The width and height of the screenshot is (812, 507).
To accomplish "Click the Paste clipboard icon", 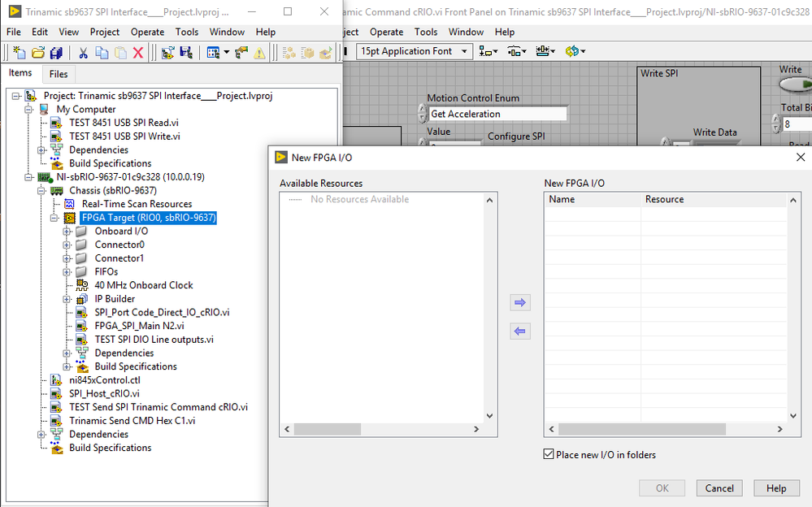I will pos(120,52).
